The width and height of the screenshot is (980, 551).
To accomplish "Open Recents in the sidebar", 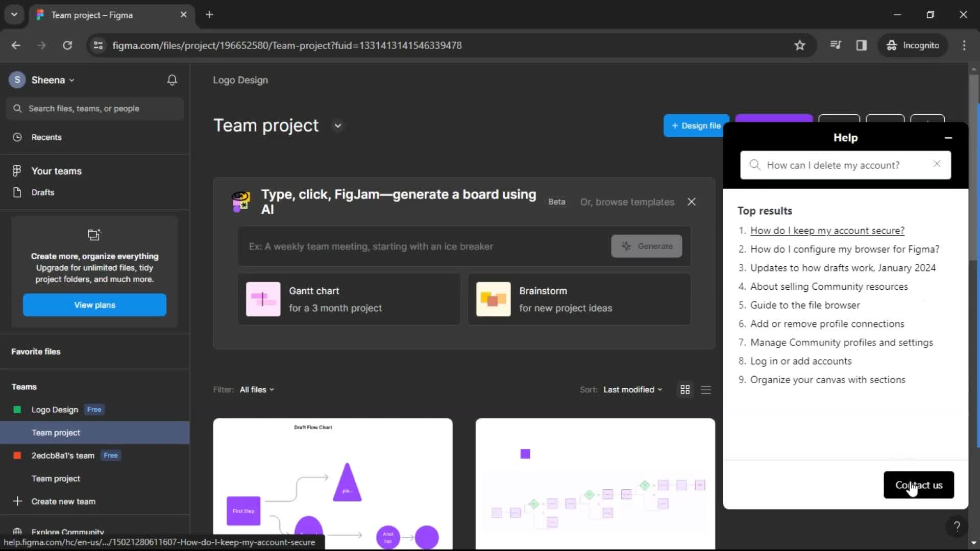I will [46, 137].
